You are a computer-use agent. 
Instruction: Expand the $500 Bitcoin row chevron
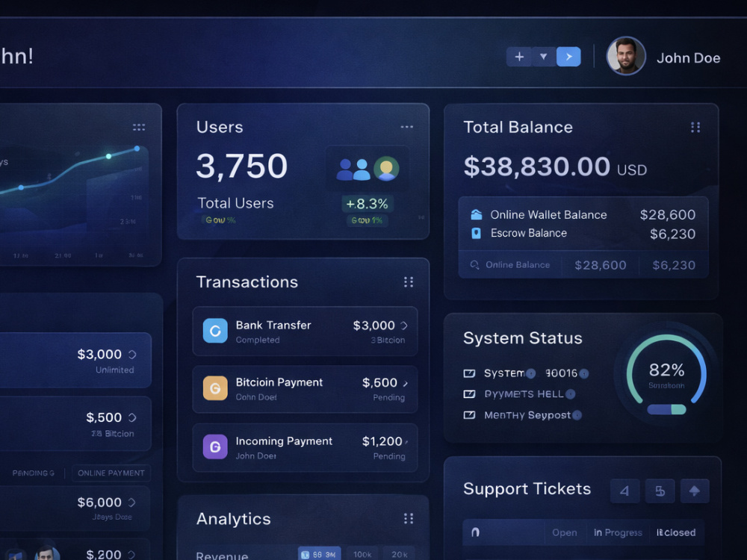click(x=132, y=417)
